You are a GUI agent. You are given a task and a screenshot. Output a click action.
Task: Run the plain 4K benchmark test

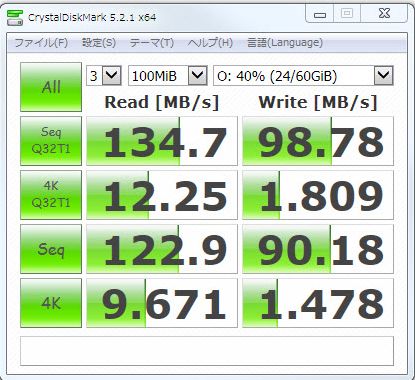[x=51, y=303]
